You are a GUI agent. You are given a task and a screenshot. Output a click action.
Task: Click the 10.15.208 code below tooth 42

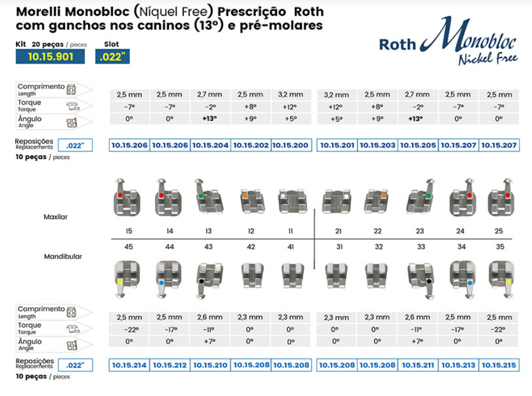(251, 365)
